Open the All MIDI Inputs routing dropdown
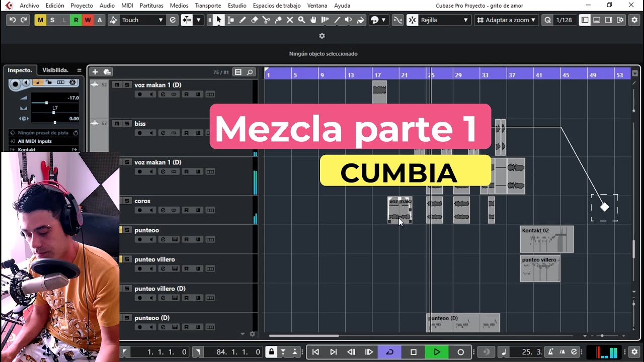Screen dimensions: 644x362 [x=44, y=141]
